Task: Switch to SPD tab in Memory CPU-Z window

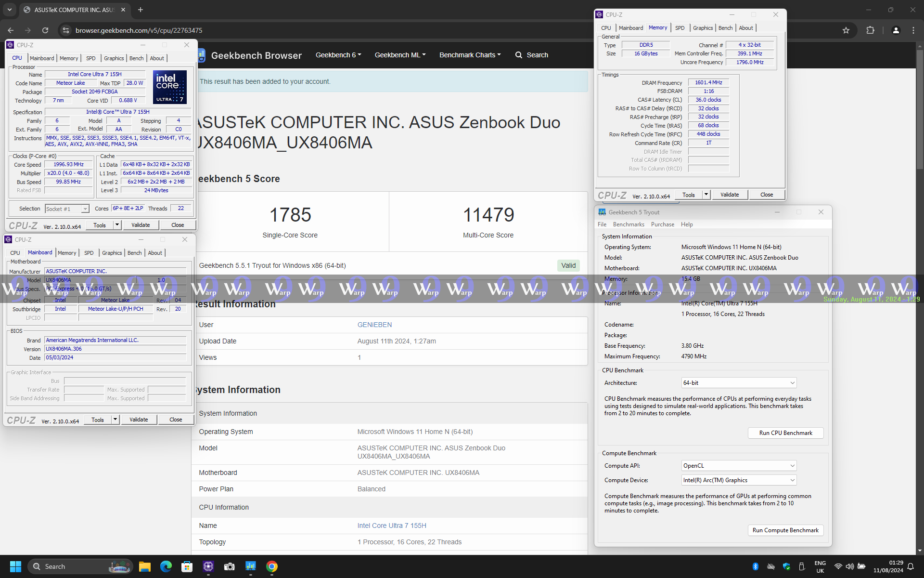Action: 680,28
